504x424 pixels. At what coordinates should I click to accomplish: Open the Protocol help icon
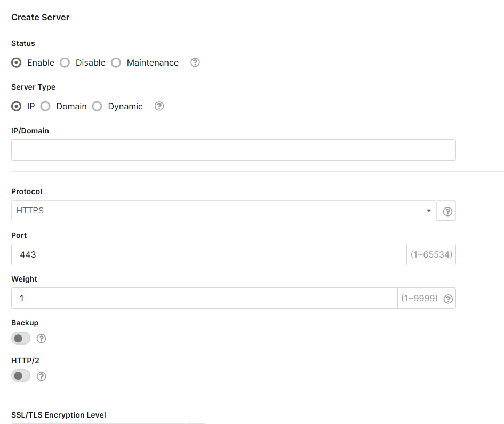click(447, 211)
